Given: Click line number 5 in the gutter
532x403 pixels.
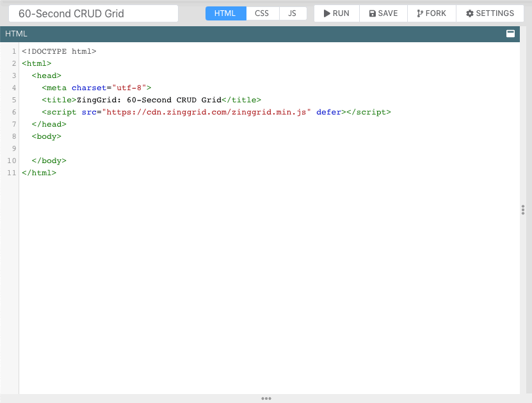Looking at the screenshot, I should click(x=13, y=100).
